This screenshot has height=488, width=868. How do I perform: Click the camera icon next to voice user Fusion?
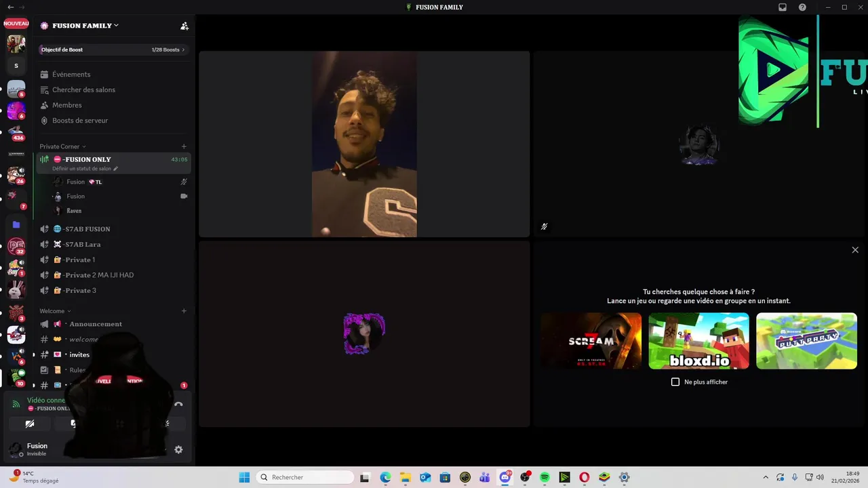click(x=184, y=196)
